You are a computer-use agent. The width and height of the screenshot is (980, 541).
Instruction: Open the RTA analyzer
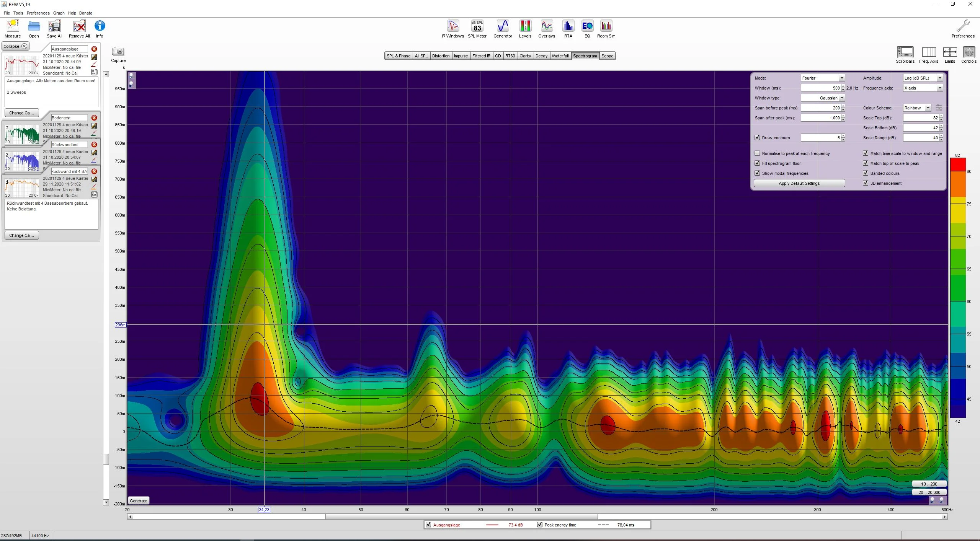[x=568, y=29]
